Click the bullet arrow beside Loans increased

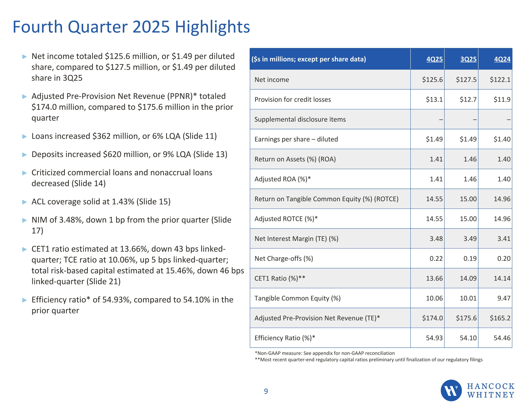click(x=24, y=137)
